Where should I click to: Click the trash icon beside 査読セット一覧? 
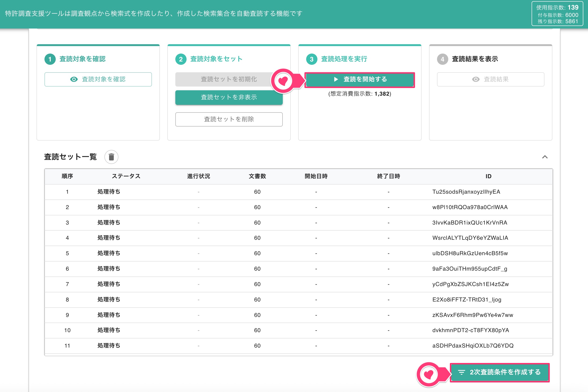[x=111, y=157]
